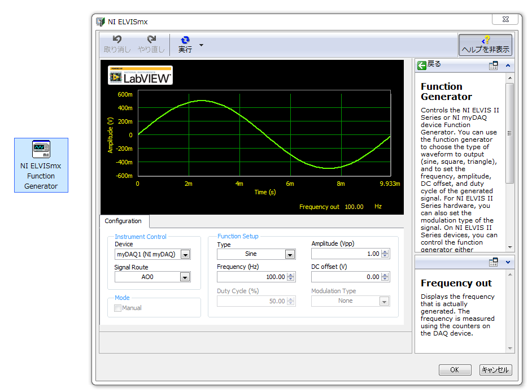Screen dimensions: 532x392
Task: Expand the lower help pane chevron
Action: coord(508,262)
